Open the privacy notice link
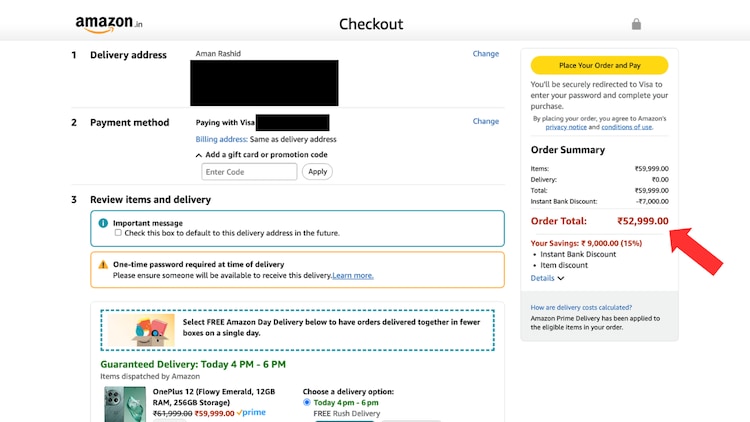This screenshot has height=422, width=750. (x=565, y=127)
